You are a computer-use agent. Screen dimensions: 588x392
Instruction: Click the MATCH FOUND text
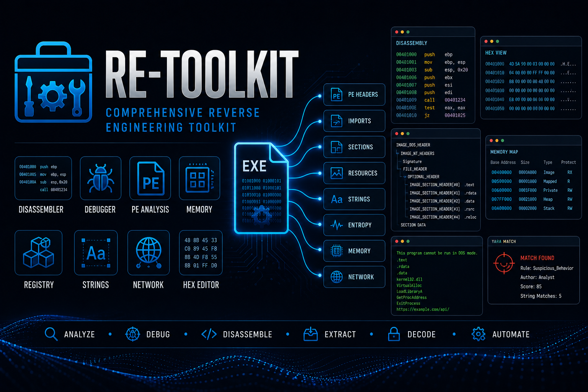[x=537, y=258]
